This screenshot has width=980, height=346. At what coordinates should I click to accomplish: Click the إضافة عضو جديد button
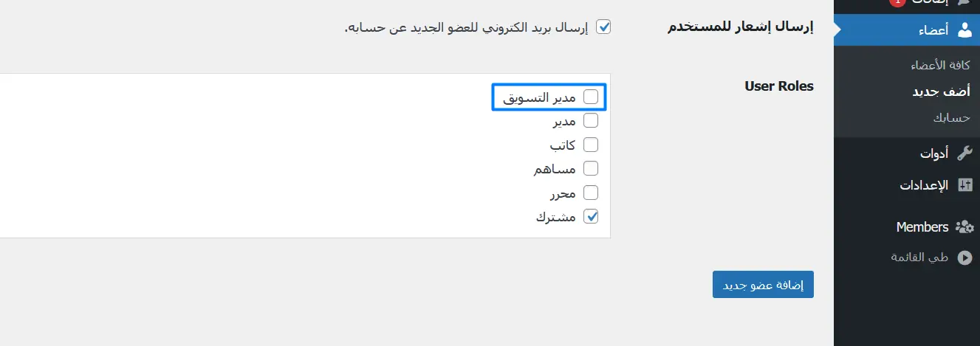tap(763, 285)
